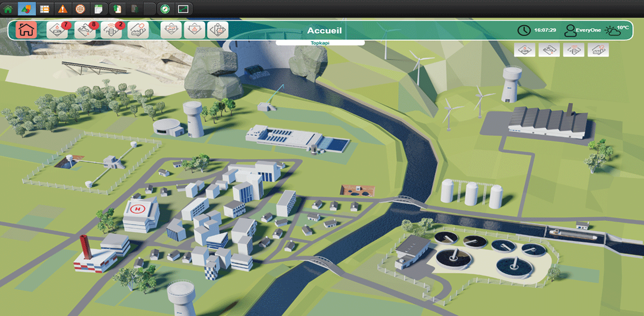Click the green compass icon in top toolbar

[x=166, y=9]
